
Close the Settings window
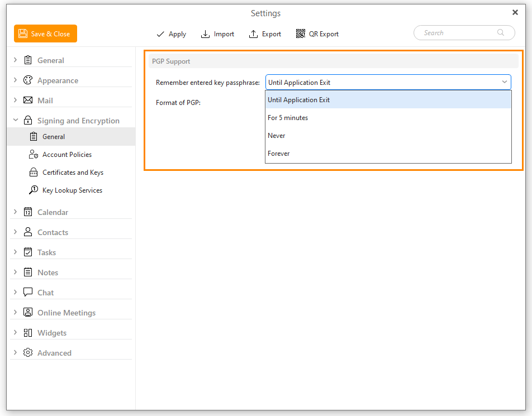pos(515,12)
